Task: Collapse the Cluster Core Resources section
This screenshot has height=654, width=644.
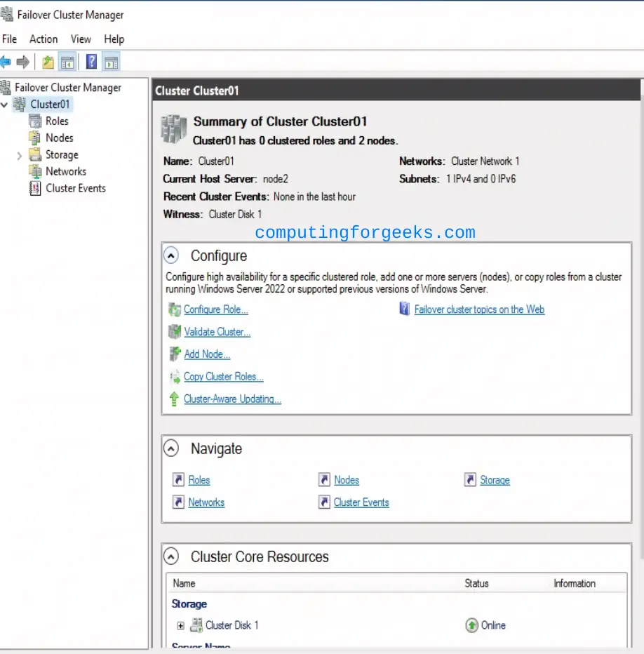Action: (171, 556)
